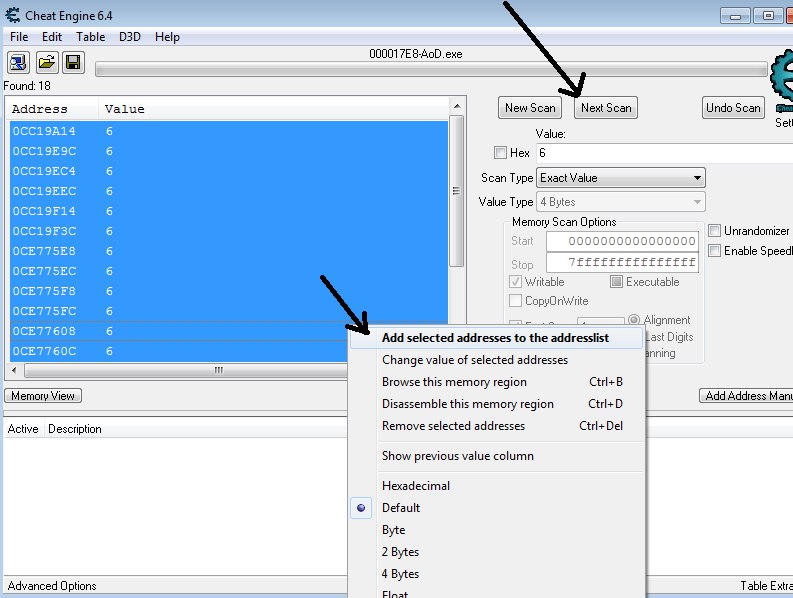The width and height of the screenshot is (793, 598).
Task: Select Hexadecimal in context menu
Action: (498, 486)
